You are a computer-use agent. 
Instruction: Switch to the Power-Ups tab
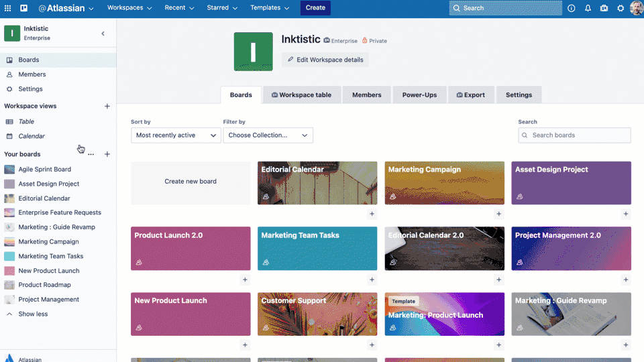(419, 95)
